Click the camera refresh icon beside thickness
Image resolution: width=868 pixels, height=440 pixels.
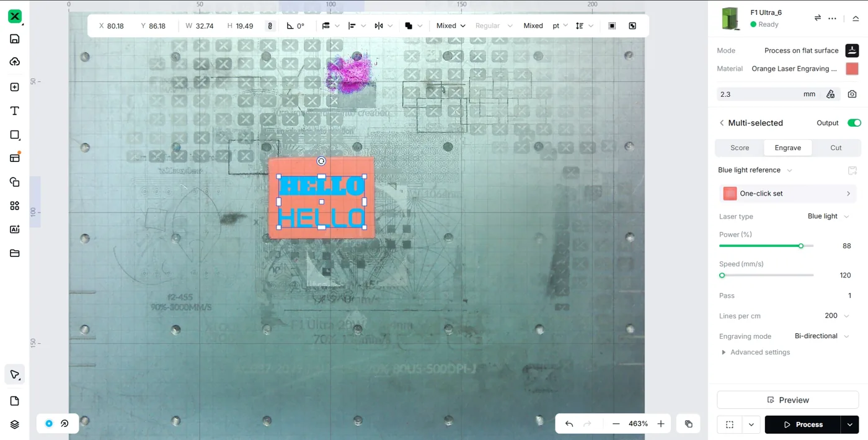[x=852, y=94]
